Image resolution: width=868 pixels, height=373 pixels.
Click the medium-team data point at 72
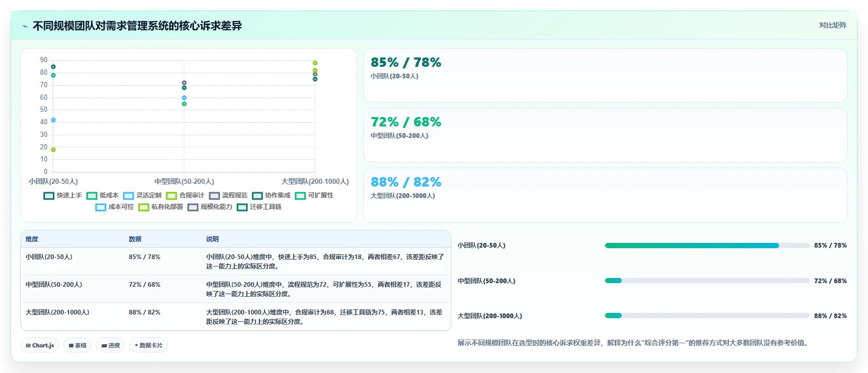(184, 83)
